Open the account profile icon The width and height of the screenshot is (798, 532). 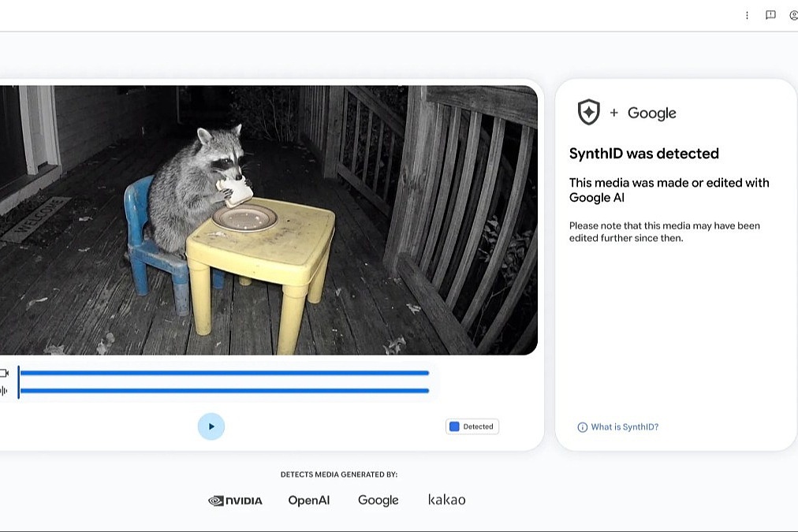click(x=793, y=15)
